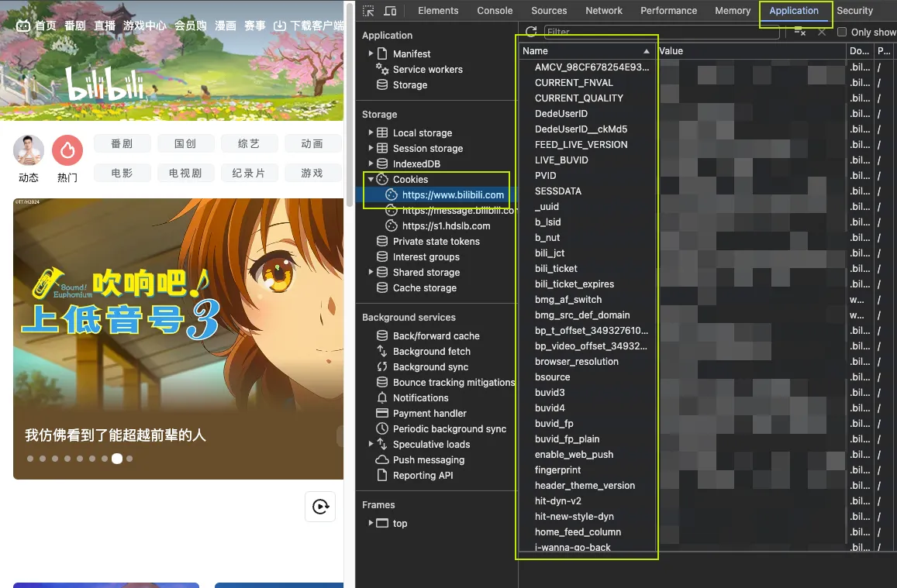Click the 纪录片 category button
Viewport: 897px width, 588px height.
[x=249, y=173]
